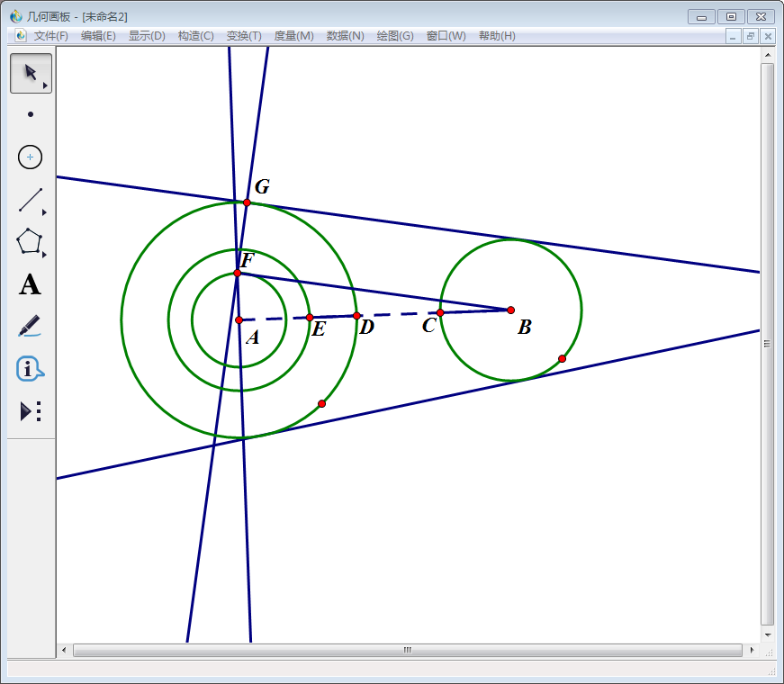This screenshot has height=684, width=784.
Task: Click the scroll up arrow
Action: [x=767, y=54]
